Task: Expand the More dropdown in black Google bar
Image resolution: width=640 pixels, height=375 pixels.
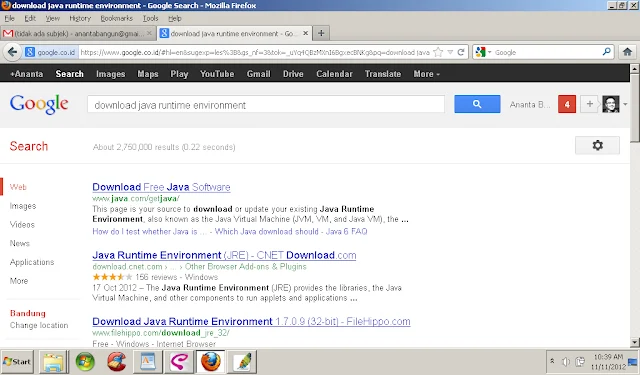Action: [x=427, y=74]
